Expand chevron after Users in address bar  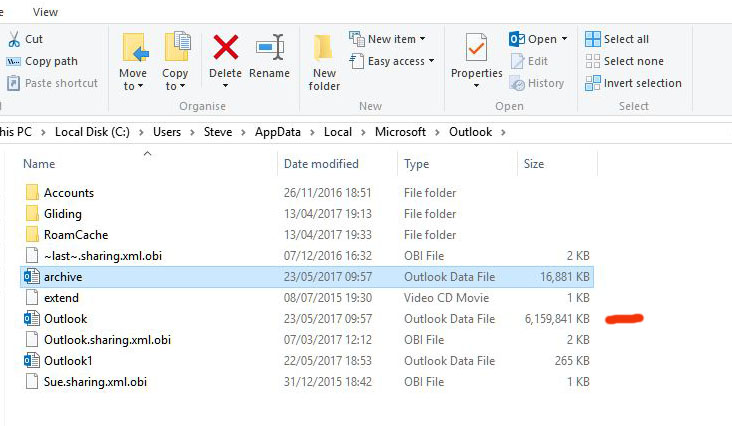point(192,133)
